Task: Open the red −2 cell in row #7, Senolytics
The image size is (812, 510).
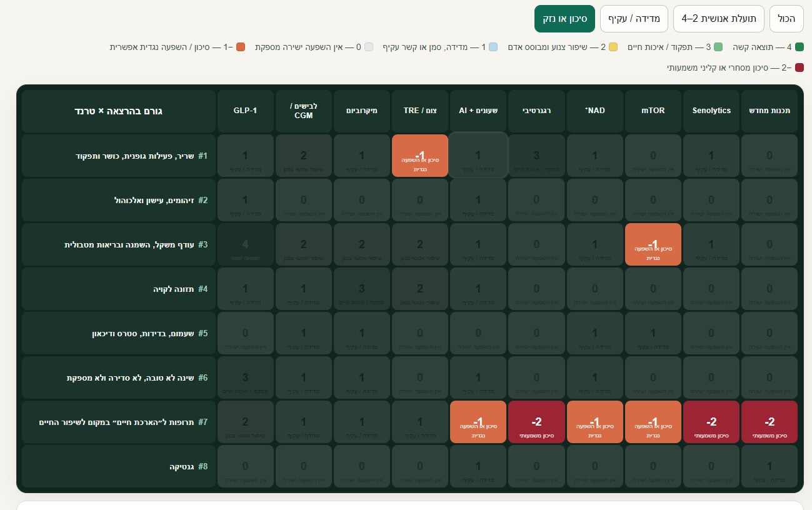Action: click(x=711, y=422)
